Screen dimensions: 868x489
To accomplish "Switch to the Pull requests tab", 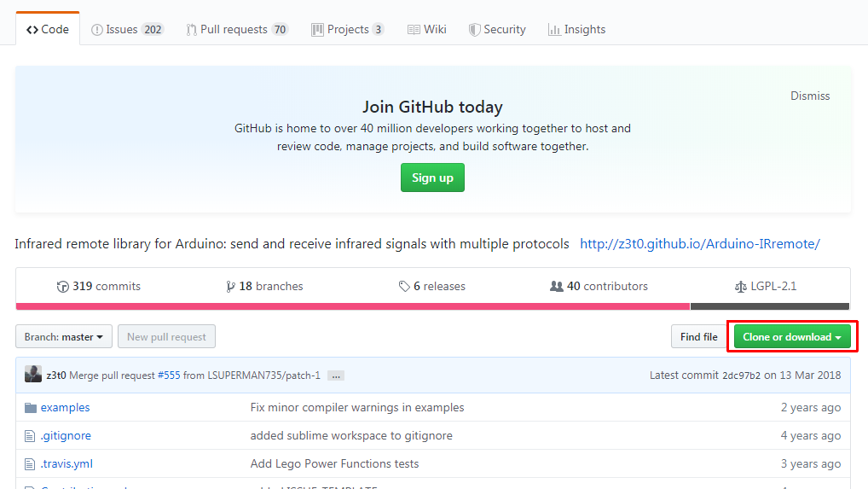I will pyautogui.click(x=237, y=29).
